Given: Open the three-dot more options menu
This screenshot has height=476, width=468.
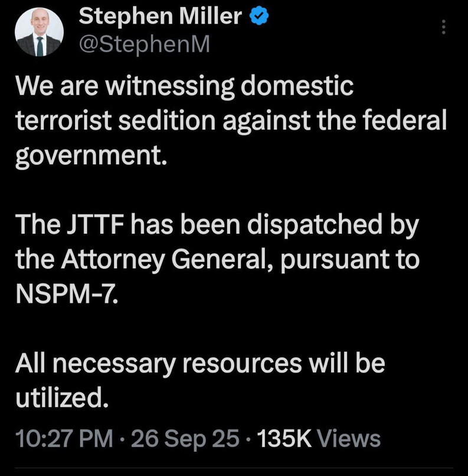Looking at the screenshot, I should [x=444, y=27].
